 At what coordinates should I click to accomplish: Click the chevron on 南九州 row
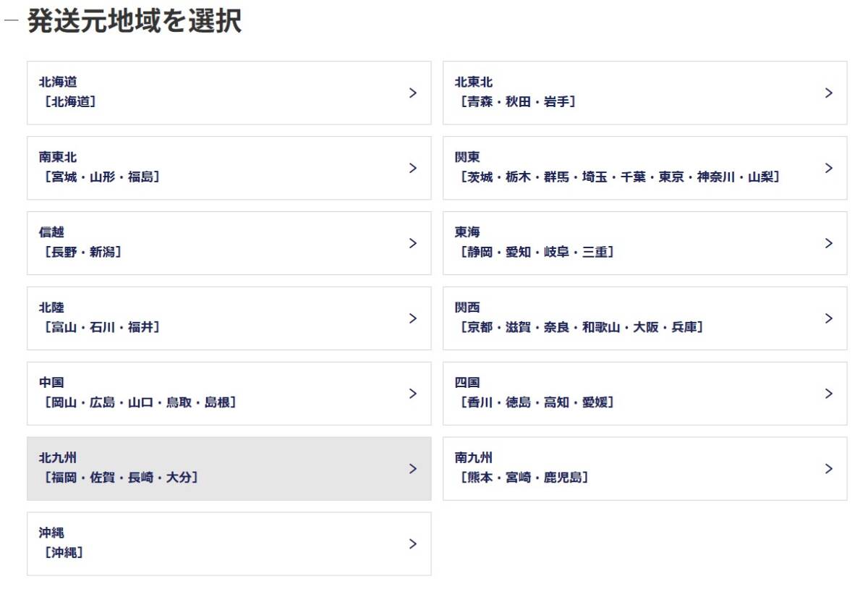click(x=829, y=468)
